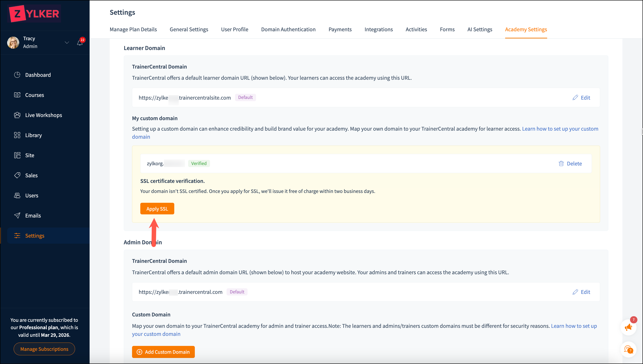Delete the zylkorg custom domain

pos(570,163)
